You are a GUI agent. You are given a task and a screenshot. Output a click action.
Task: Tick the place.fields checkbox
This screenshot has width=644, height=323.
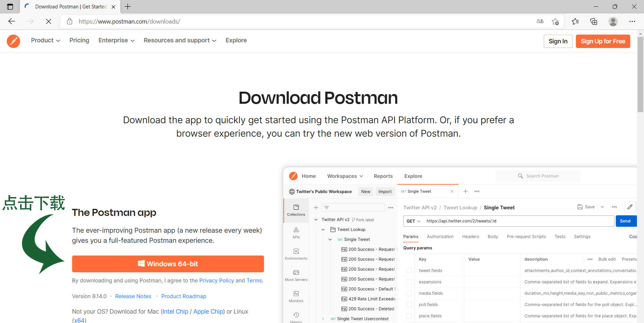point(409,316)
